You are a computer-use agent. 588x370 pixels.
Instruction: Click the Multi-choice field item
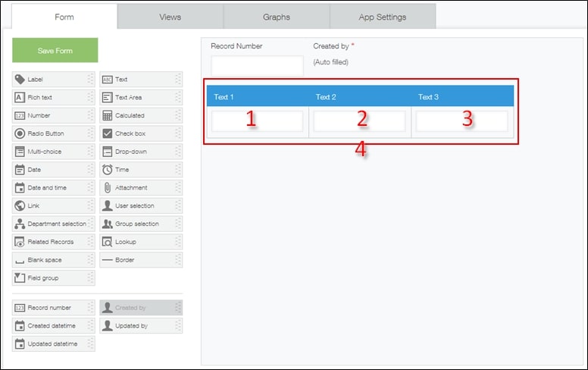point(53,152)
